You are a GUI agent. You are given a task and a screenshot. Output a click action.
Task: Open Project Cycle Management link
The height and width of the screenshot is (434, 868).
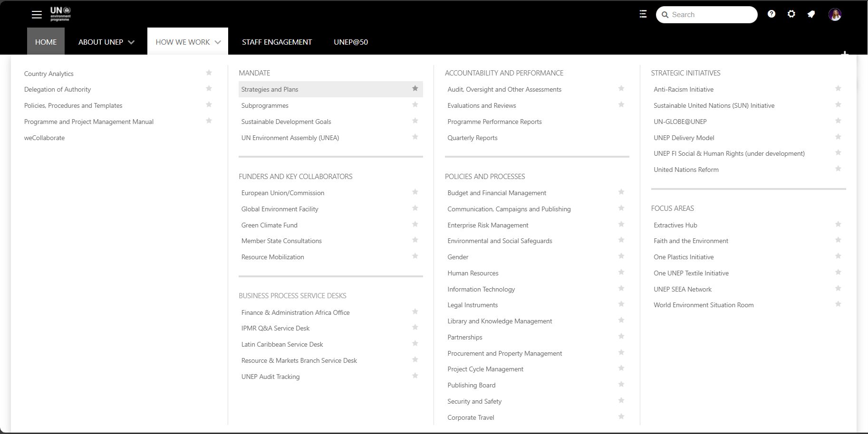485,369
